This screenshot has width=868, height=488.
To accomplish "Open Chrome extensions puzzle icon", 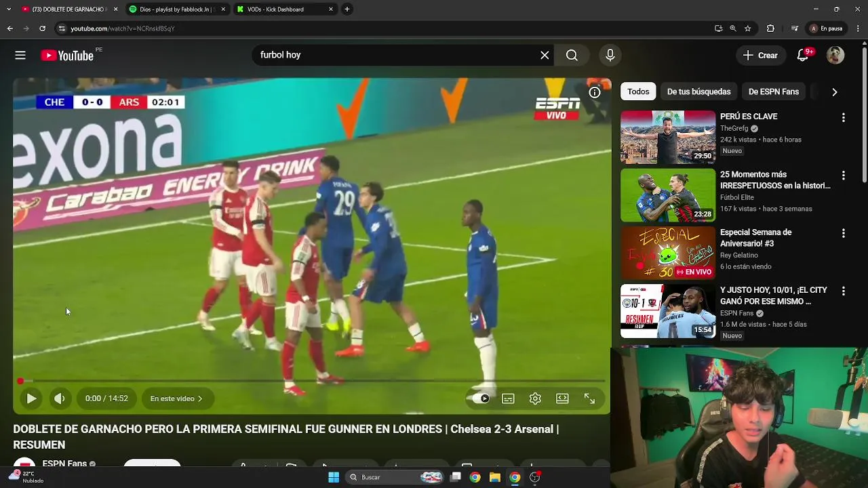I will click(x=770, y=28).
